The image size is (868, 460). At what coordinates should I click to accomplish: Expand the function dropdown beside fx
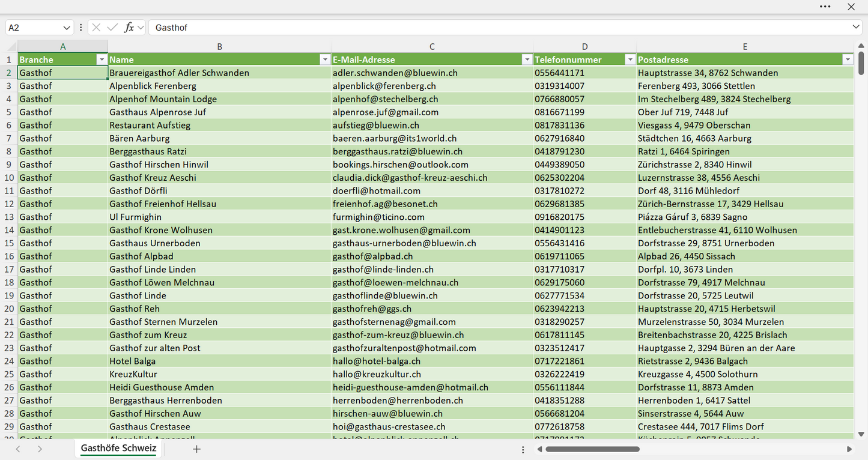[141, 28]
